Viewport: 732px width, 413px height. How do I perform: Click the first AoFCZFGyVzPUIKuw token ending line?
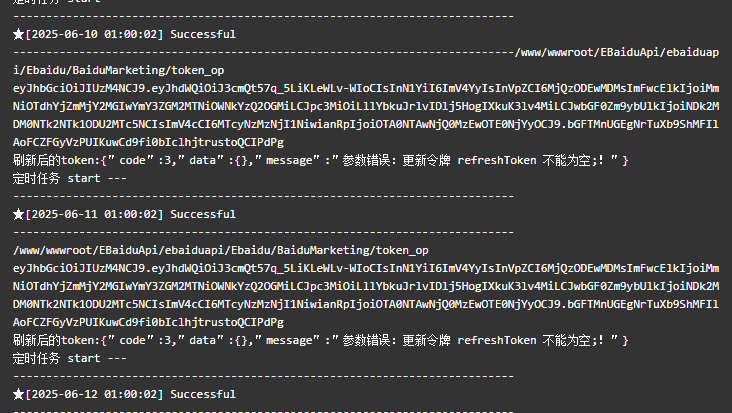tap(148, 142)
